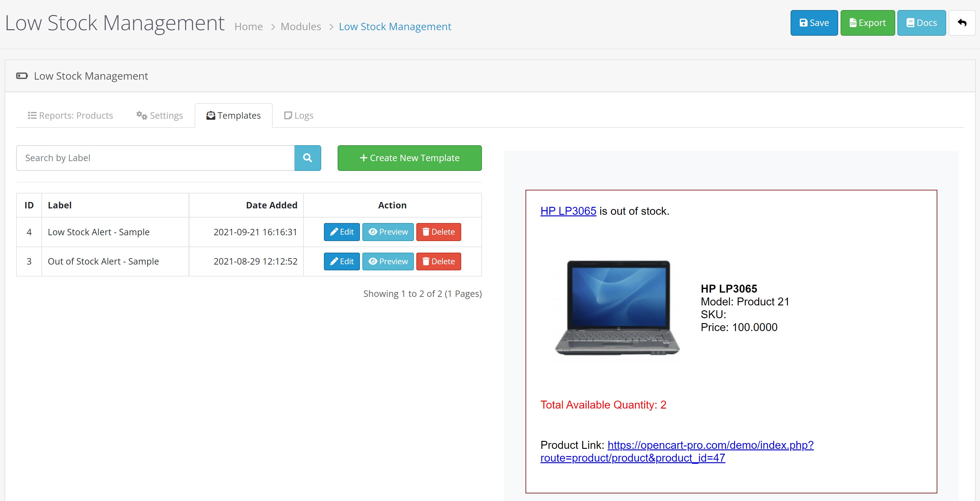This screenshot has width=980, height=501.
Task: Go to Modules in the breadcrumb
Action: coord(300,27)
